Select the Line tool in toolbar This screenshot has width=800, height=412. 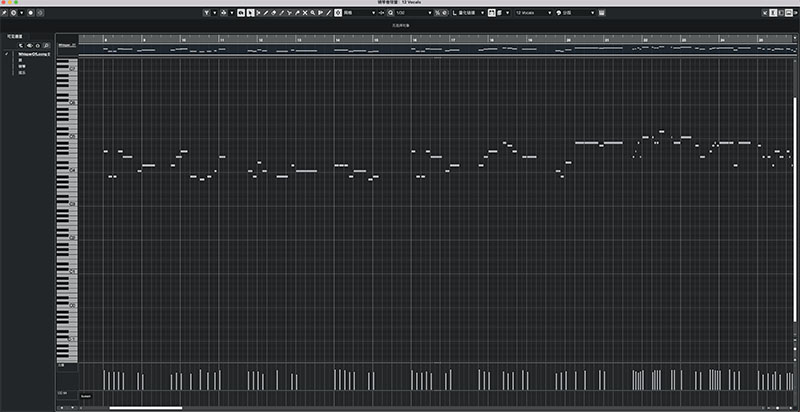click(x=329, y=13)
